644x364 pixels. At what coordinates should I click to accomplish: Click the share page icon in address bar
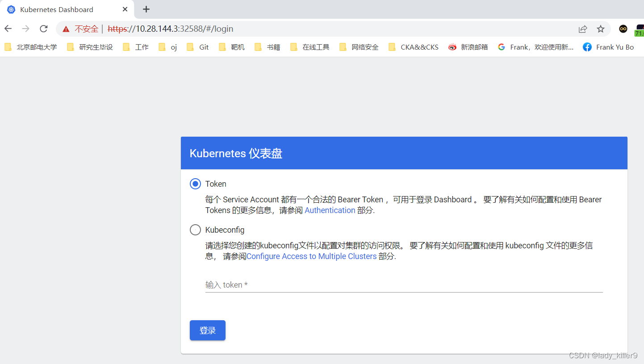pos(583,29)
